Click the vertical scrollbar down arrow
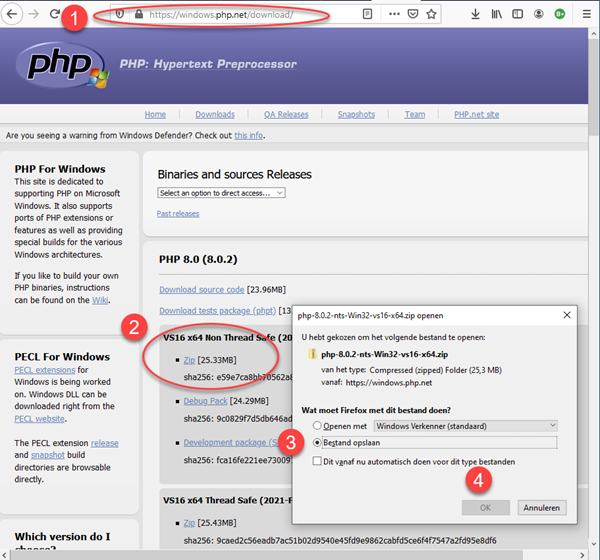Viewport: 600px width, 560px height. pyautogui.click(x=594, y=544)
